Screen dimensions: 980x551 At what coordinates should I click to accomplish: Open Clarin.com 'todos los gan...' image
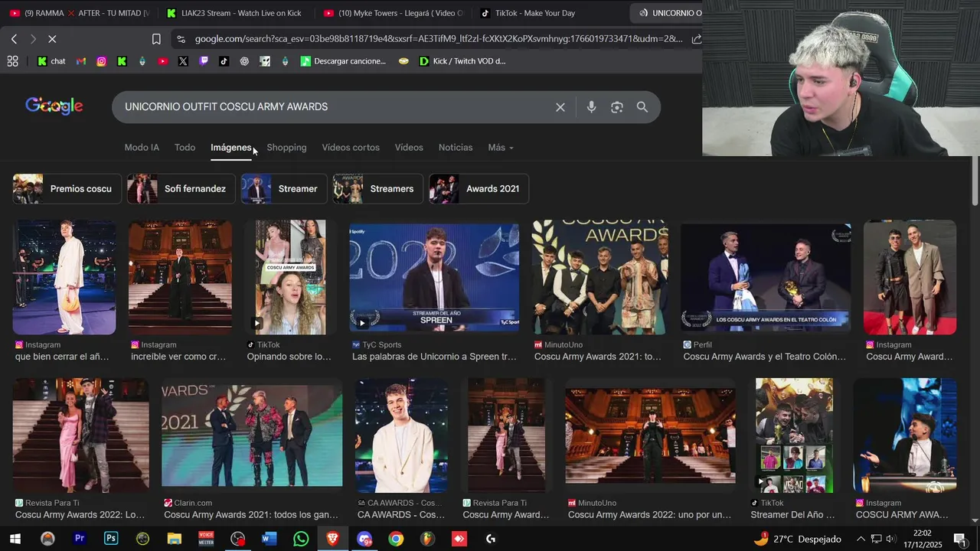coord(252,435)
